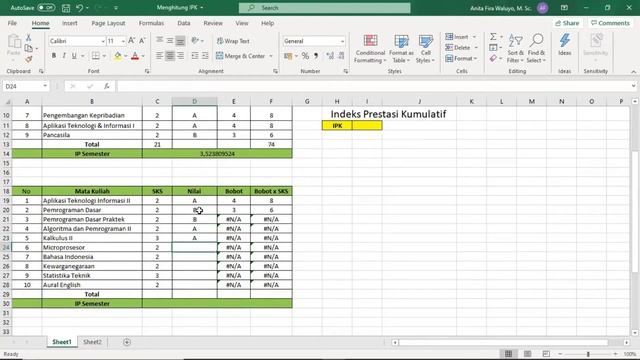Click the Borders icon
The image size is (640, 360).
96,56
